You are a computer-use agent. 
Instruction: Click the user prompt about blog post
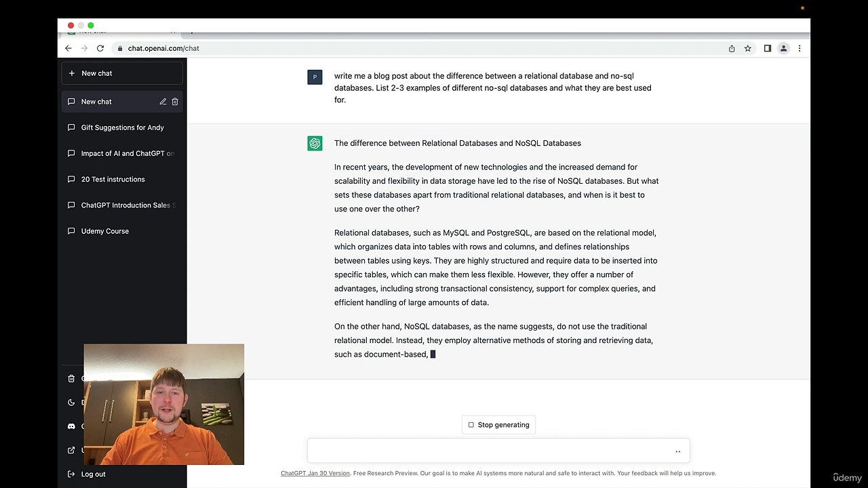(x=493, y=88)
